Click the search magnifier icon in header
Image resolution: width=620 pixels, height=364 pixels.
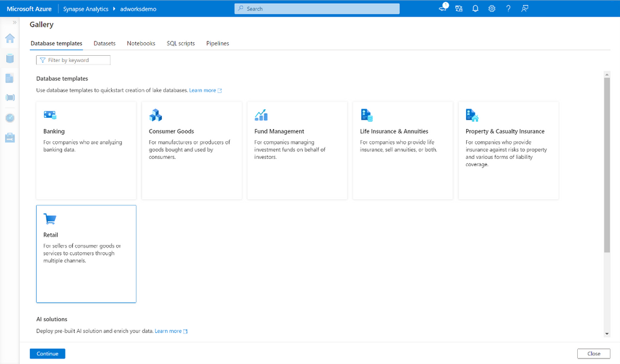pyautogui.click(x=240, y=9)
